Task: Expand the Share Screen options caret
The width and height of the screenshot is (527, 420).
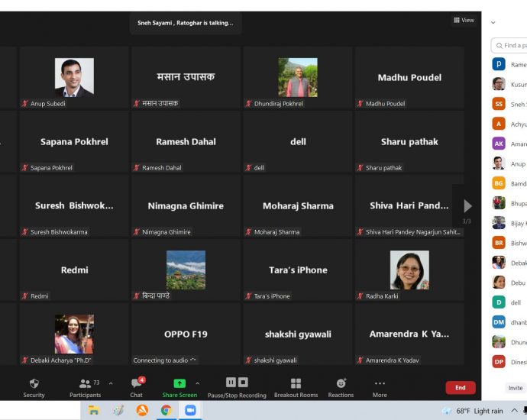Action: coord(198,383)
